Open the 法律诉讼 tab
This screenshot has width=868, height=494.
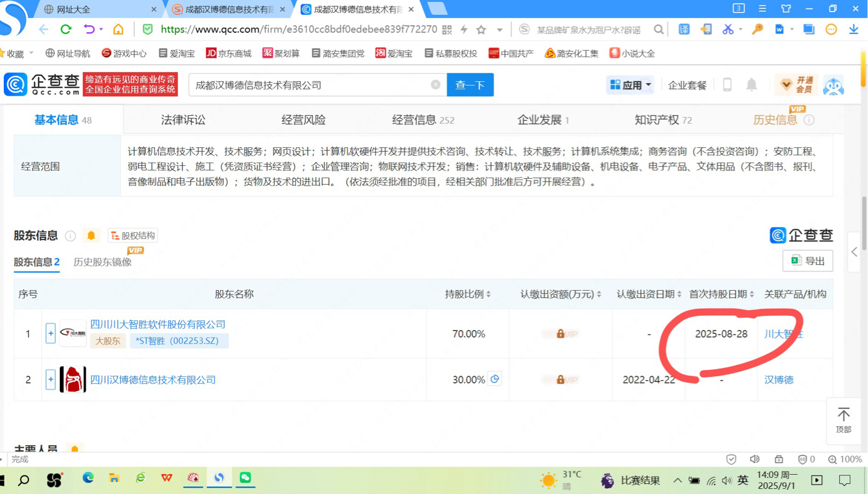tap(183, 120)
